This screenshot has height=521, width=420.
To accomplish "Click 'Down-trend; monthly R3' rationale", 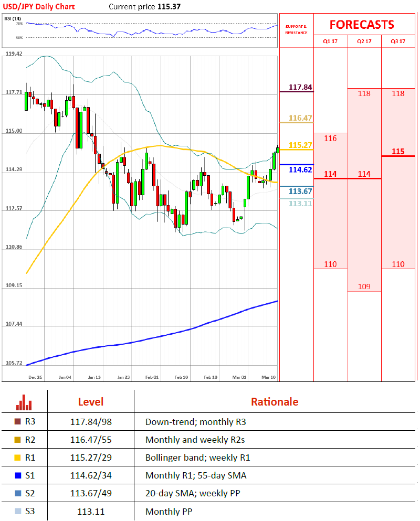I will pyautogui.click(x=195, y=422).
